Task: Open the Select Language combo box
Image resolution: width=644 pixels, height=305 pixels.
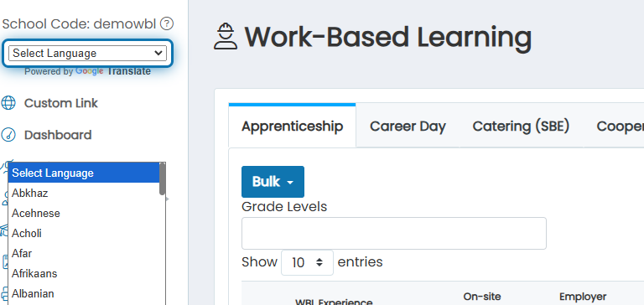Action: pos(87,53)
